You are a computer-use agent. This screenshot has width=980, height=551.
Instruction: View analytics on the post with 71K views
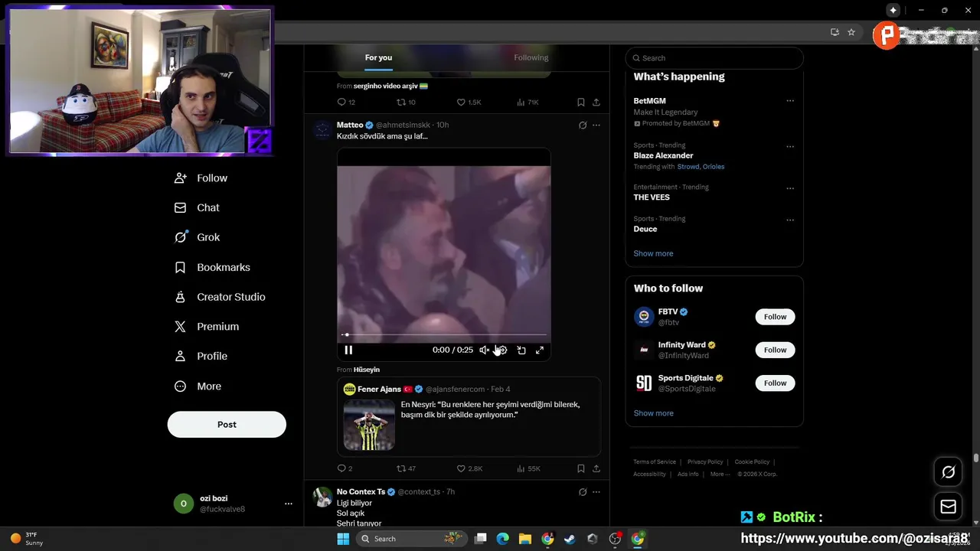point(528,102)
